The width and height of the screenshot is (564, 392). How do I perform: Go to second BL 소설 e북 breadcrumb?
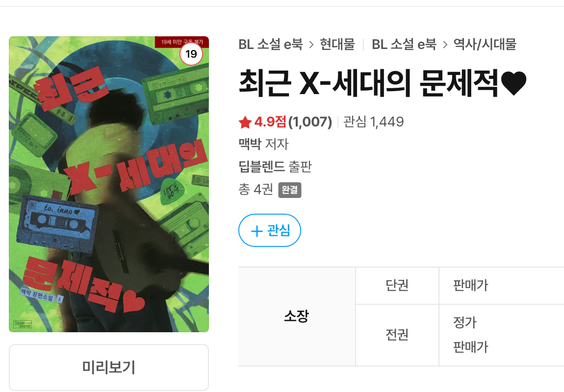404,45
